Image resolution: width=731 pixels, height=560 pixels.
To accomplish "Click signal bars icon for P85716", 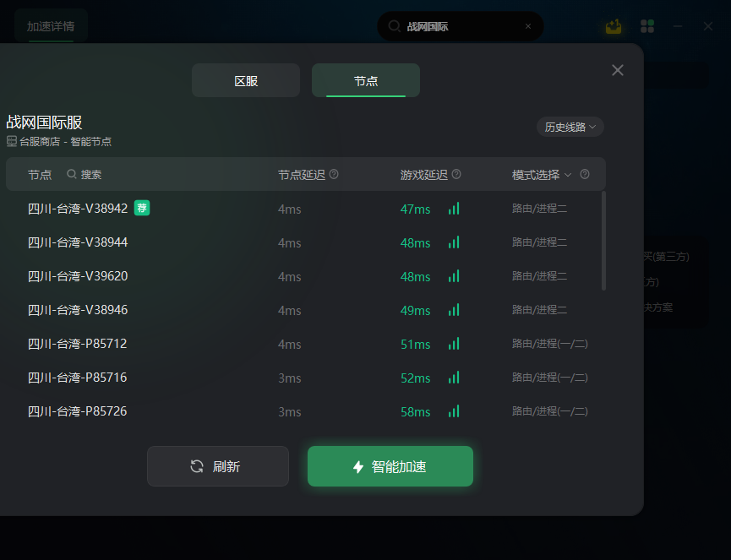I will click(x=454, y=378).
